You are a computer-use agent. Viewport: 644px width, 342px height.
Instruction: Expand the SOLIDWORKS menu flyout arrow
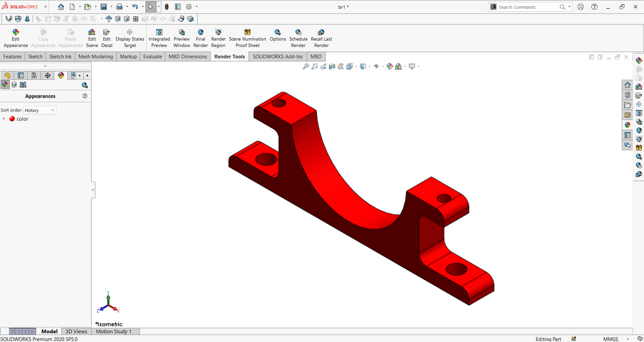[45, 7]
